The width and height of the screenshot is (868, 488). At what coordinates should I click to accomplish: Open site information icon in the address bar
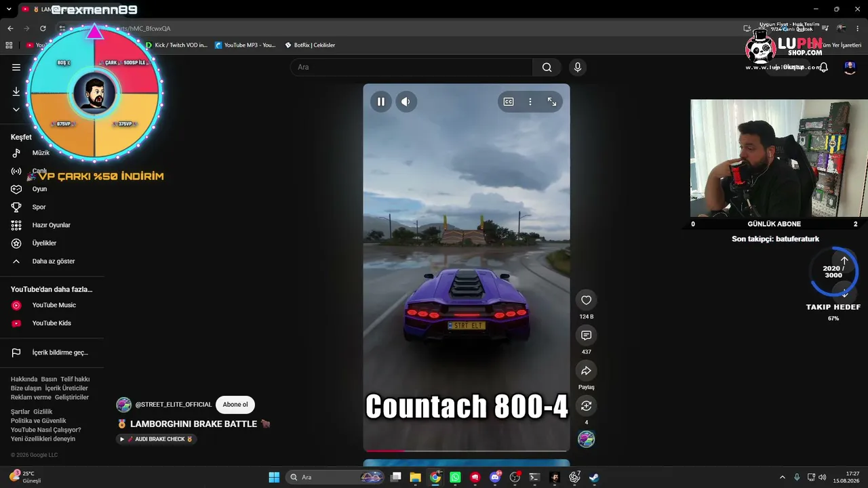tap(62, 28)
